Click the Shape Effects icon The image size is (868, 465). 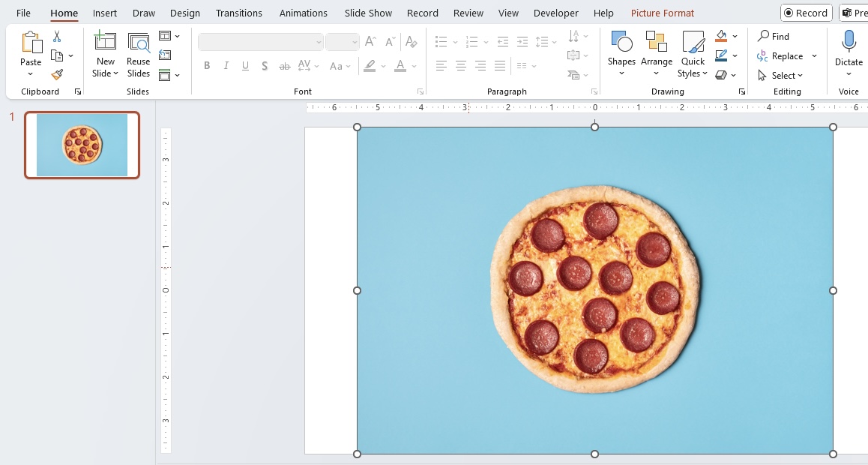(721, 75)
